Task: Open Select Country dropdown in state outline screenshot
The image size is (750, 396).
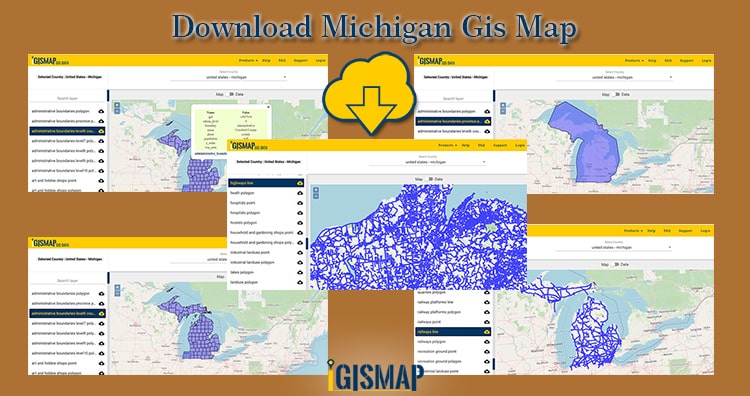Action: pyautogui.click(x=614, y=77)
